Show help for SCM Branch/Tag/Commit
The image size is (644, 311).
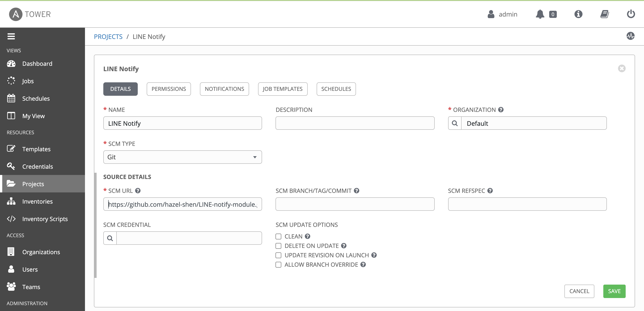(x=356, y=191)
